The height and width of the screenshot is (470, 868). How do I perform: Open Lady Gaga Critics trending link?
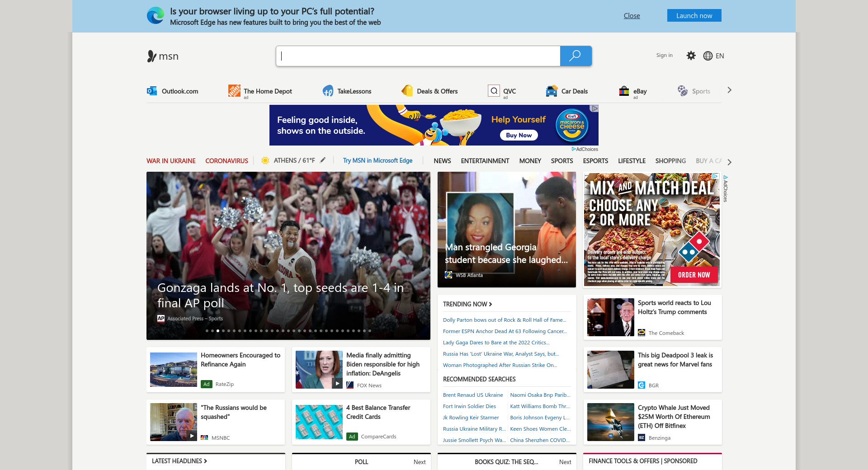tap(496, 343)
